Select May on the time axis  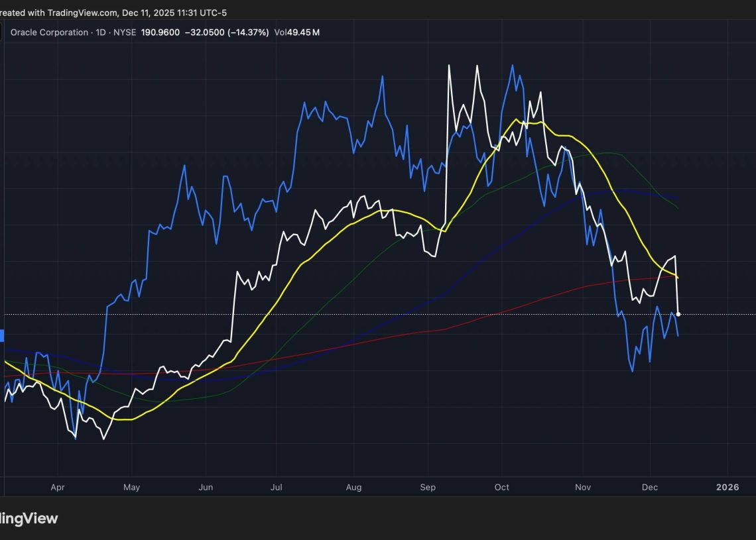point(131,488)
